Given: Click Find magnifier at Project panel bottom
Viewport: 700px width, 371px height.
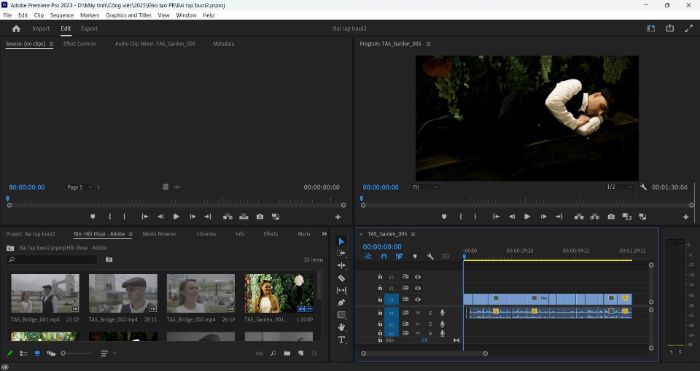Looking at the screenshot, I should point(273,353).
